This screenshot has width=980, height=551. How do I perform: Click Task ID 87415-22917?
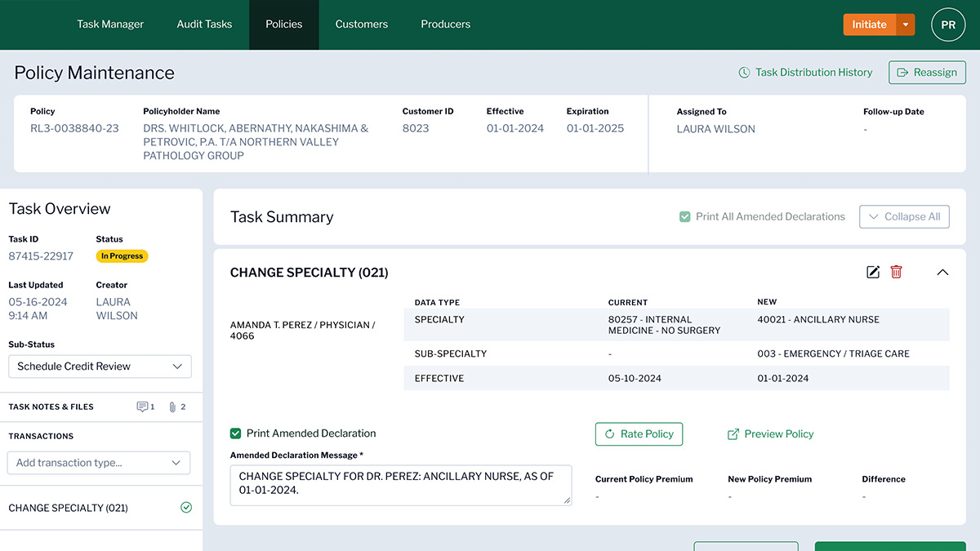(x=41, y=256)
